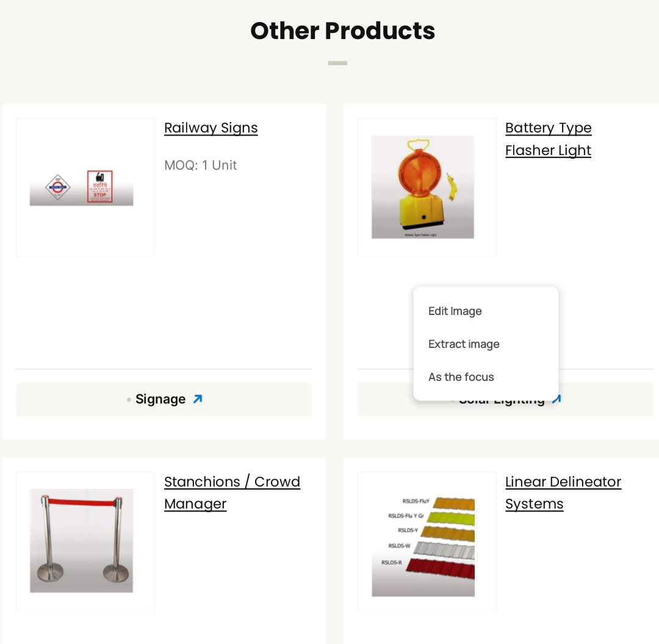Image resolution: width=659 pixels, height=644 pixels.
Task: Open the Battery Type Flasher Light link
Action: point(548,139)
